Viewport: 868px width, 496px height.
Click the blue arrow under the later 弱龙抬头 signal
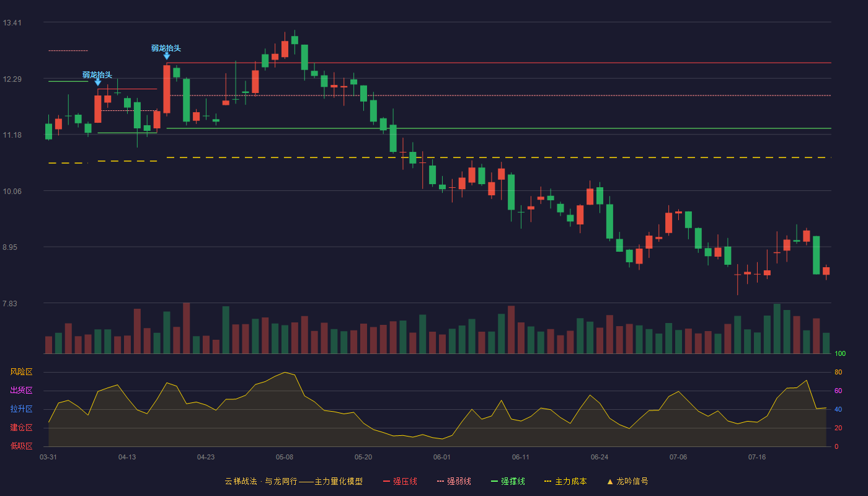pos(167,56)
